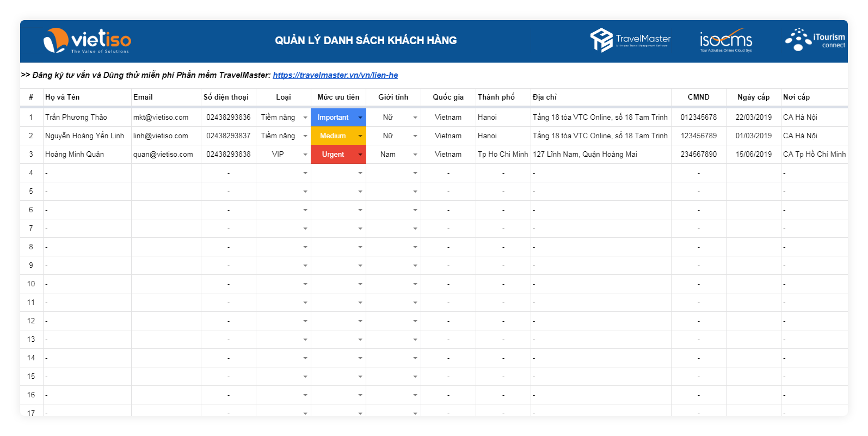868x436 pixels.
Task: Select the title Quản Lý Danh Sách Khách Hàng
Action: pos(366,40)
